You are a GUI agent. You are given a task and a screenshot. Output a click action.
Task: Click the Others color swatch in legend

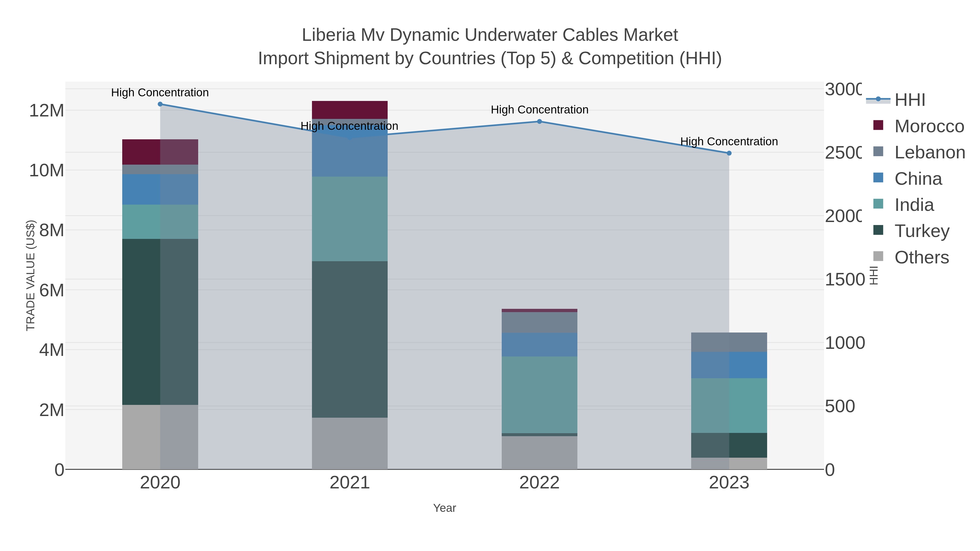pyautogui.click(x=878, y=256)
